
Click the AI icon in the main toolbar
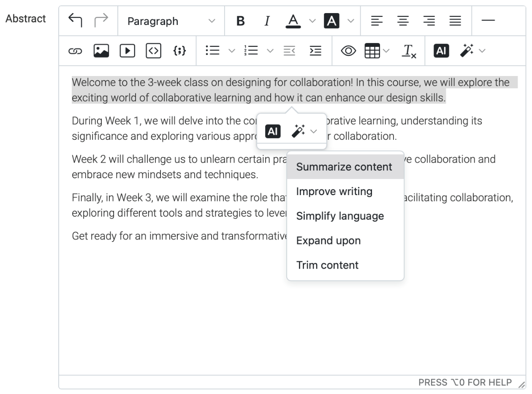tap(441, 51)
